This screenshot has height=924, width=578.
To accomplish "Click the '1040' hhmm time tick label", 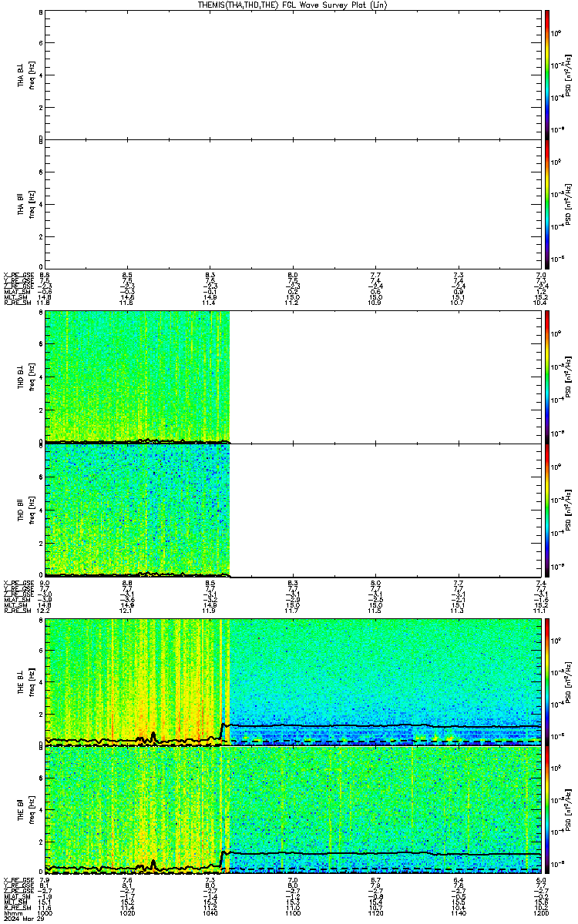I will click(210, 913).
